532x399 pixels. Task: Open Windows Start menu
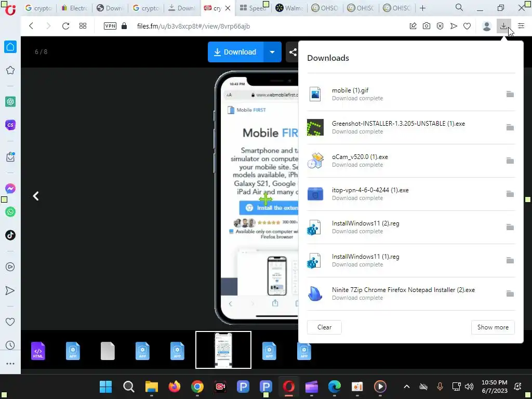(x=105, y=387)
